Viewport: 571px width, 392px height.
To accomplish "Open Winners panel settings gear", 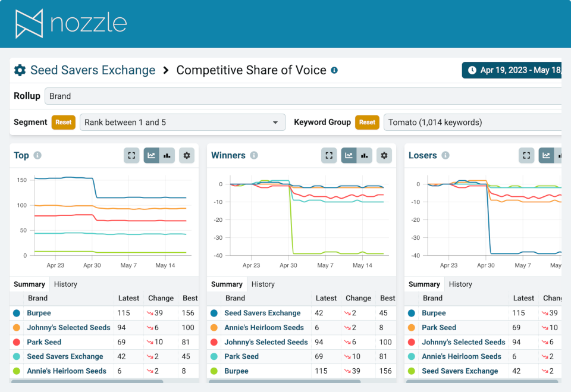I will 384,156.
